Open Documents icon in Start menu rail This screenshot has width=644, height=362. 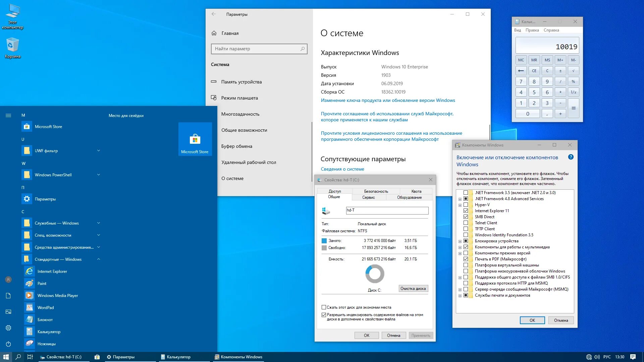point(8,296)
